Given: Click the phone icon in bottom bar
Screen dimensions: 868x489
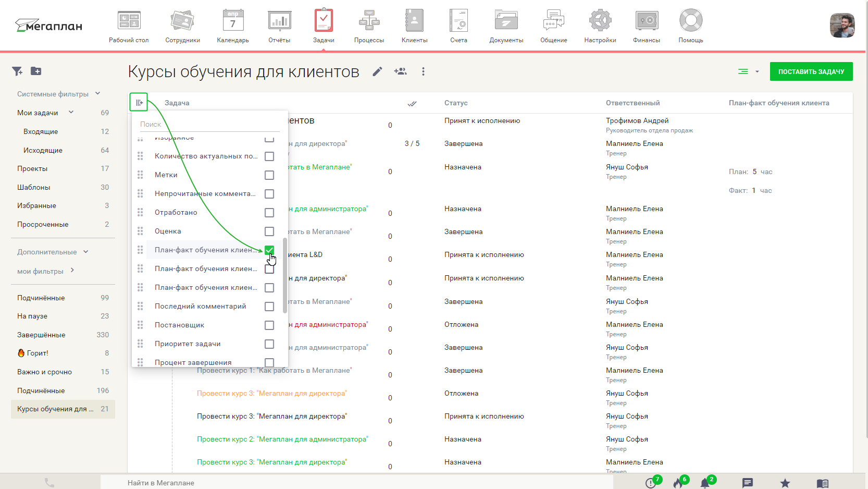Looking at the screenshot, I should (x=49, y=483).
